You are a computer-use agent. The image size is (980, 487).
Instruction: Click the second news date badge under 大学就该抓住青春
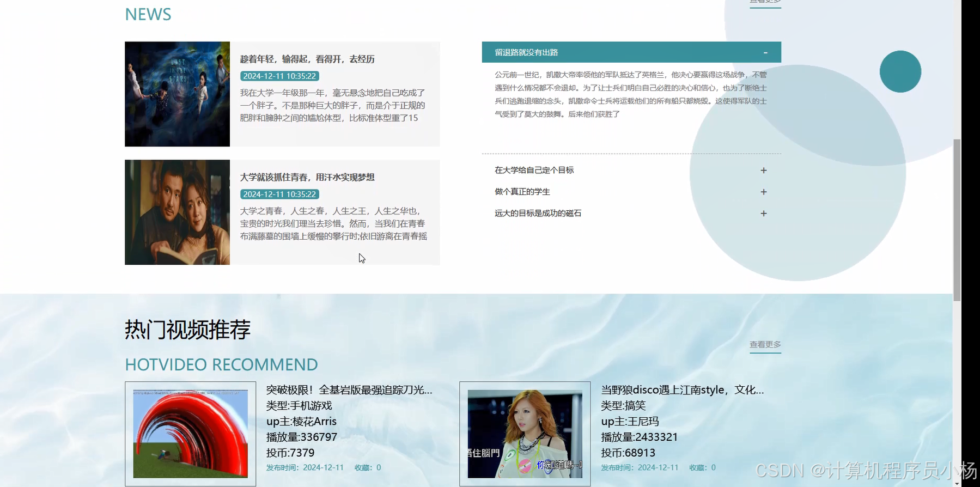coord(279,194)
